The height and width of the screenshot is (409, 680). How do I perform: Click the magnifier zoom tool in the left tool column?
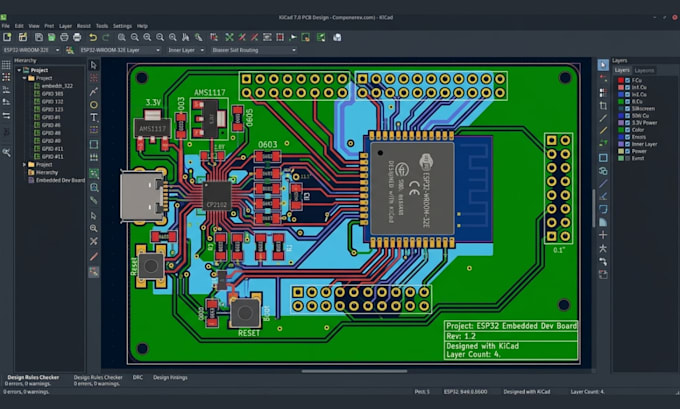[94, 228]
